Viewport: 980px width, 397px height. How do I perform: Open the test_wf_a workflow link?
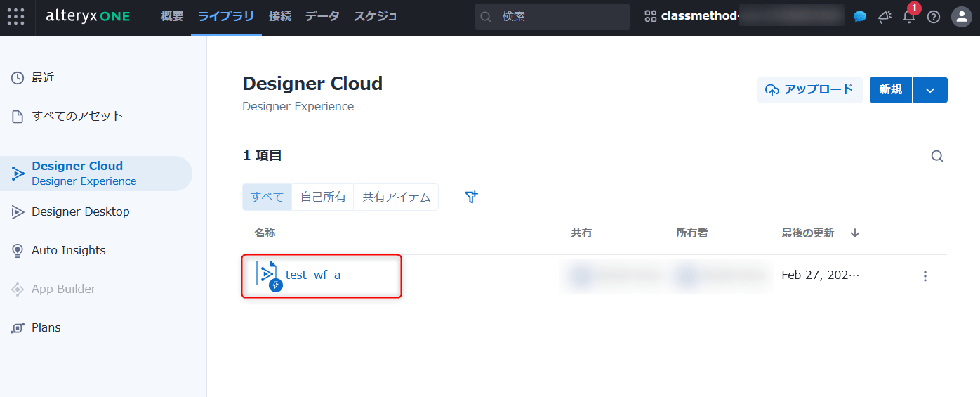coord(313,275)
